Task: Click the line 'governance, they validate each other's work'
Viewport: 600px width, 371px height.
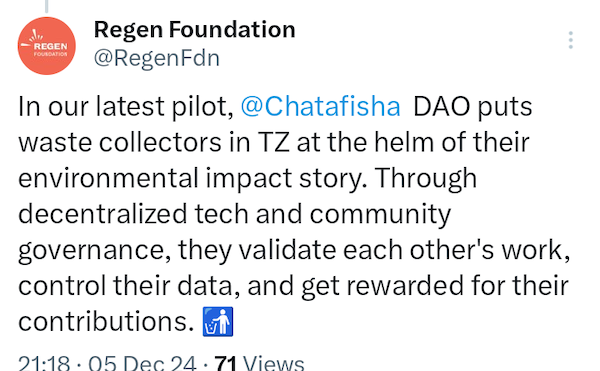Action: [294, 251]
